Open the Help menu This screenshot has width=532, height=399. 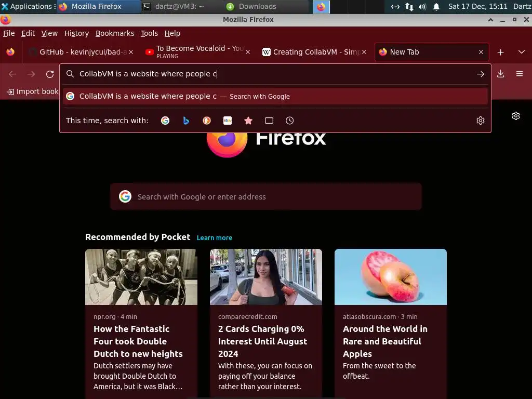coord(172,33)
